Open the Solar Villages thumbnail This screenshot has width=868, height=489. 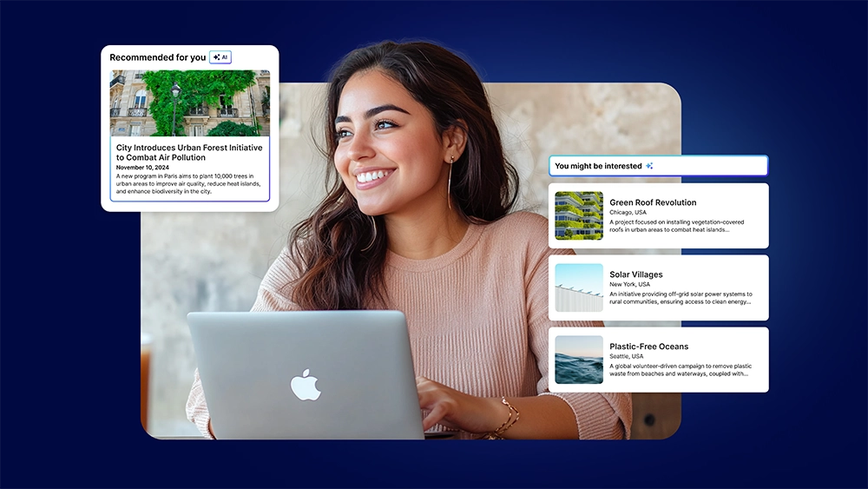click(579, 287)
